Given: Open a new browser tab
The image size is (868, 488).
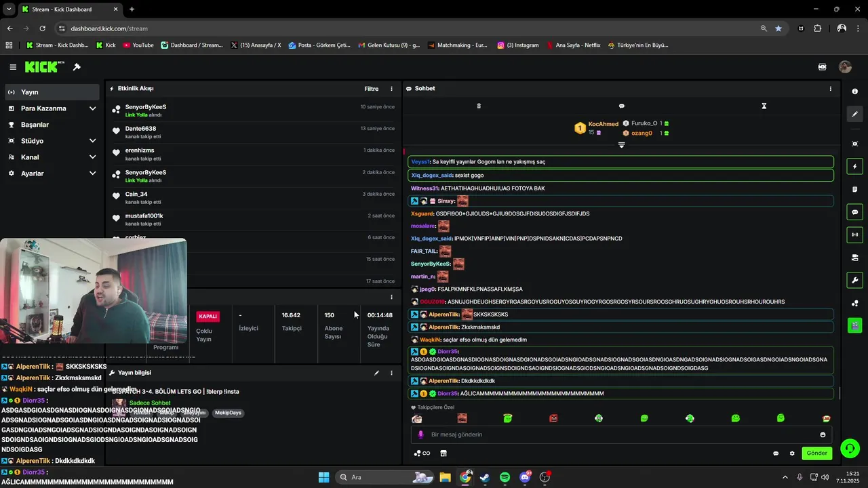Looking at the screenshot, I should pyautogui.click(x=132, y=9).
